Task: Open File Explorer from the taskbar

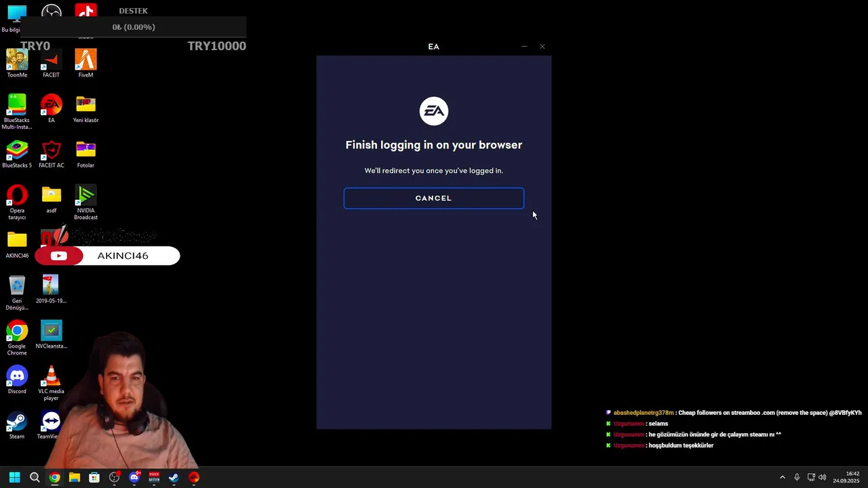Action: 75,477
